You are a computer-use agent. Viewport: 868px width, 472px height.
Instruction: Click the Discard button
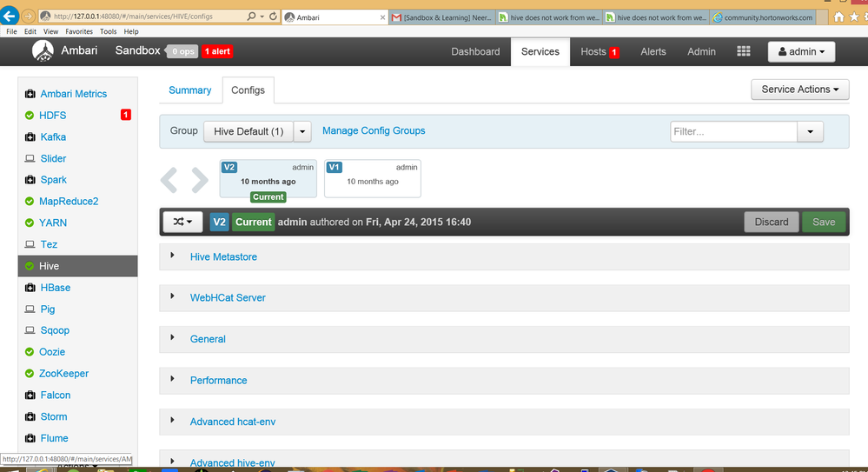click(772, 223)
